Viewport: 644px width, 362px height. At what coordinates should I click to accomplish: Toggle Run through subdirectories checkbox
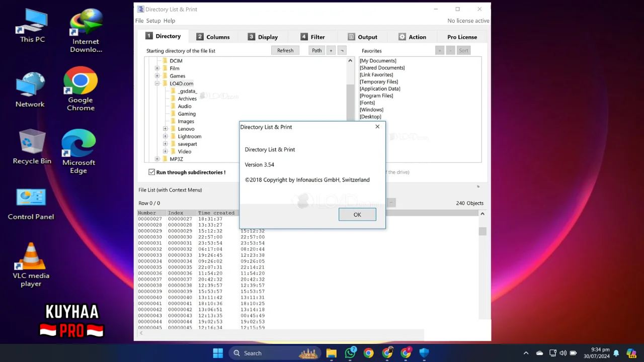(151, 172)
